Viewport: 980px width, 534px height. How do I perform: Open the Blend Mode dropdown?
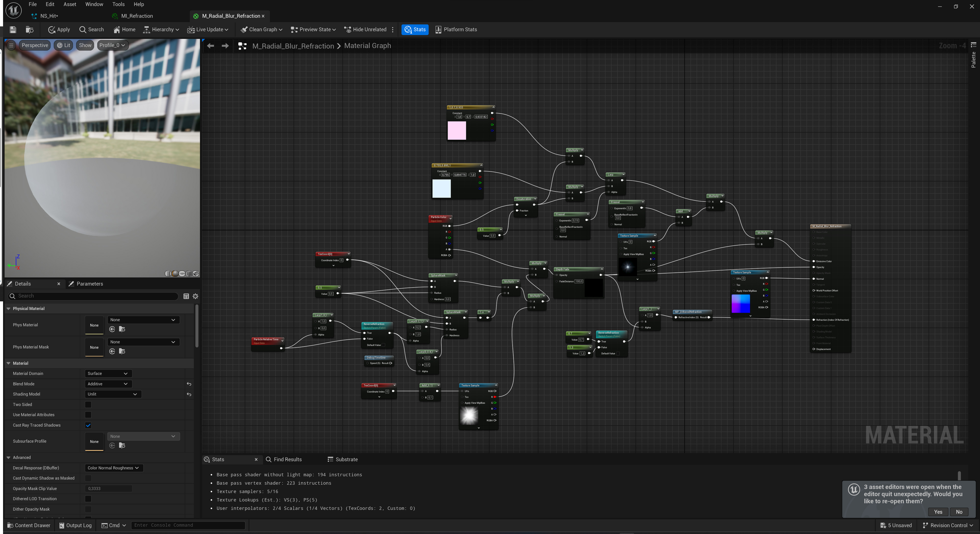coord(108,384)
